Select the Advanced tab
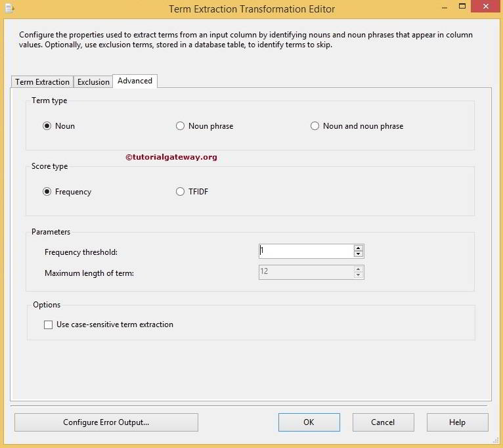503x448 pixels. click(x=135, y=81)
